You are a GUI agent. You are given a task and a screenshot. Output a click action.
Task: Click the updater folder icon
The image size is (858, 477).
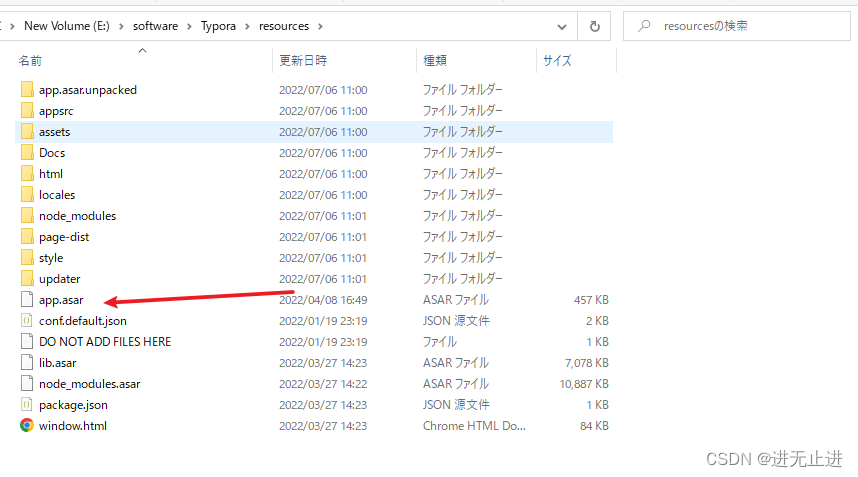pyautogui.click(x=27, y=278)
